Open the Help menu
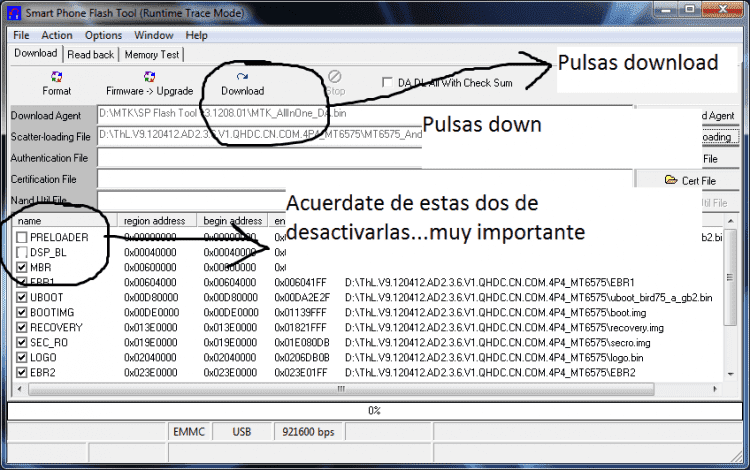750x470 pixels. point(197,35)
